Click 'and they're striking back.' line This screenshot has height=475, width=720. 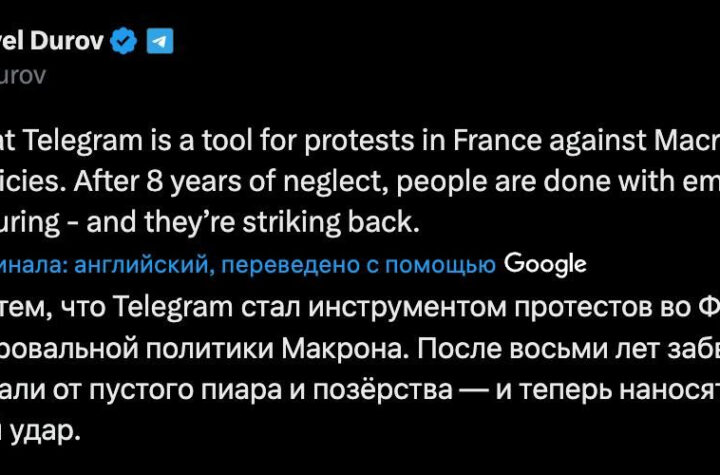(x=253, y=222)
